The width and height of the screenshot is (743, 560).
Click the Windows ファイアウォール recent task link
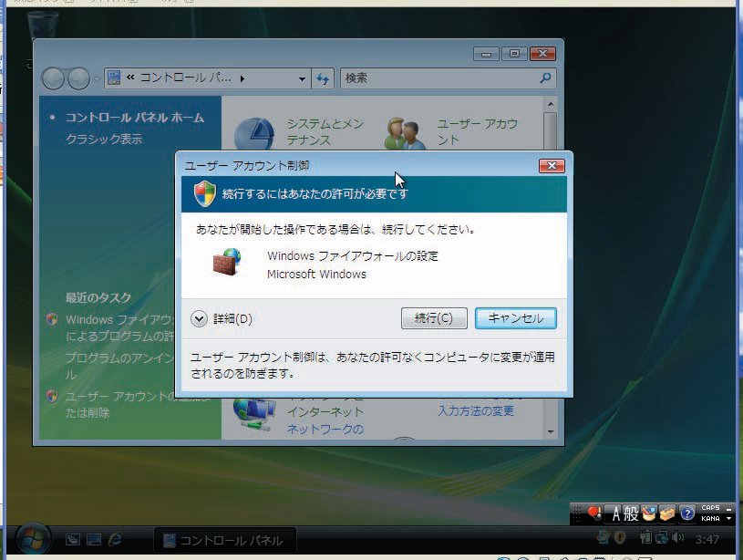point(120,327)
